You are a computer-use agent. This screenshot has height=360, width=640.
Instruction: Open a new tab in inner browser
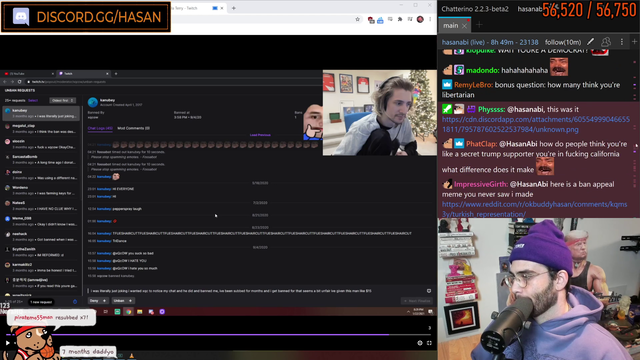click(116, 74)
